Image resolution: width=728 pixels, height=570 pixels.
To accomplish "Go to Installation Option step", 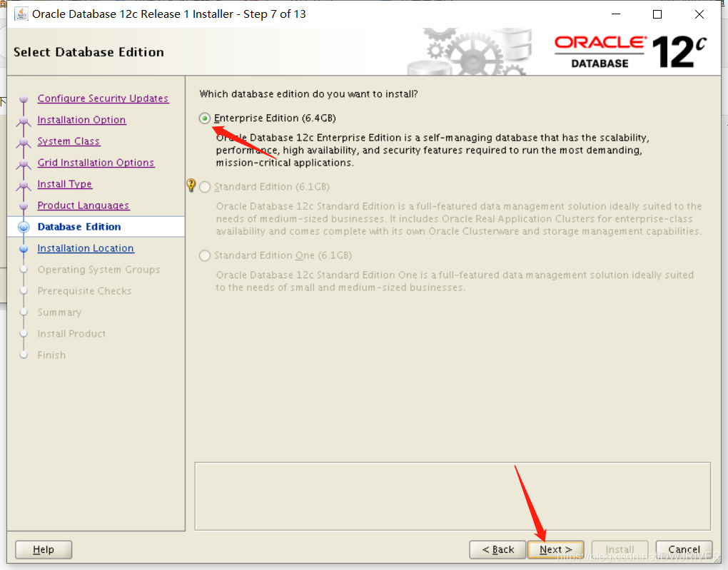I will pyautogui.click(x=81, y=120).
